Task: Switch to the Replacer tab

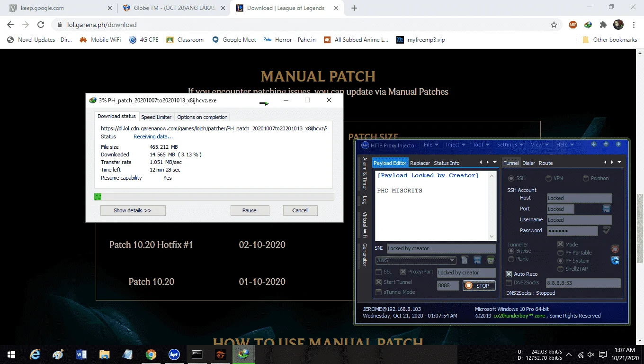Action: pyautogui.click(x=420, y=163)
